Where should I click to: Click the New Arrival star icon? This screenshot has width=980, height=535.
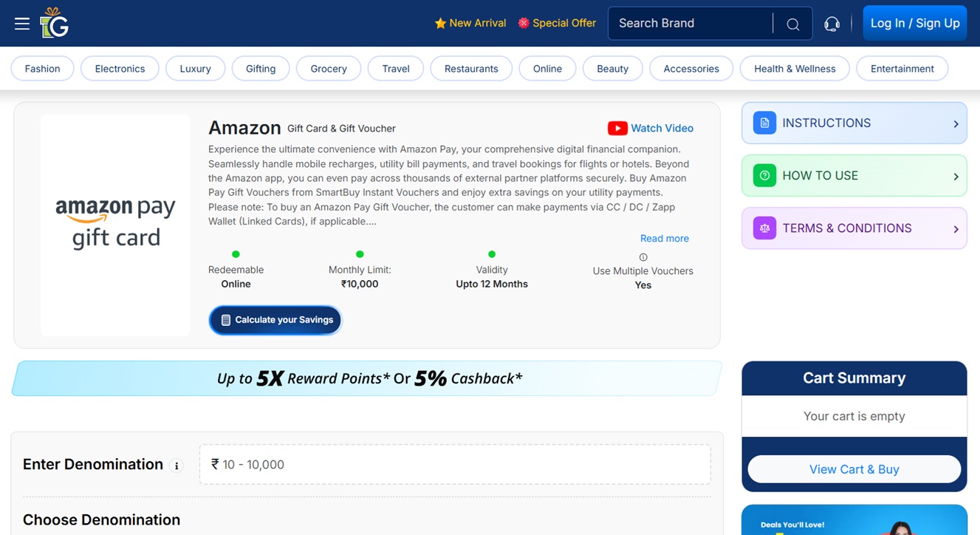pos(440,24)
